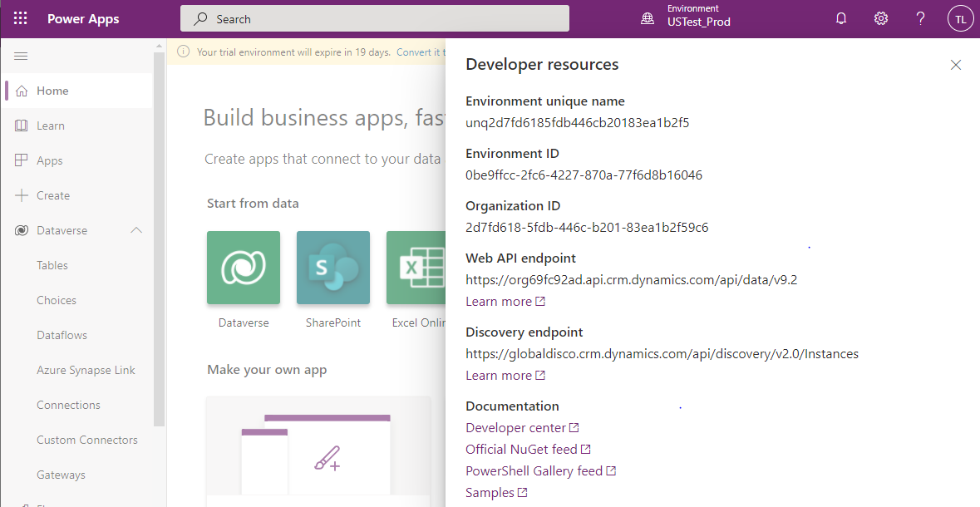Open the Environment picker globe icon
The image size is (980, 507).
pyautogui.click(x=648, y=19)
